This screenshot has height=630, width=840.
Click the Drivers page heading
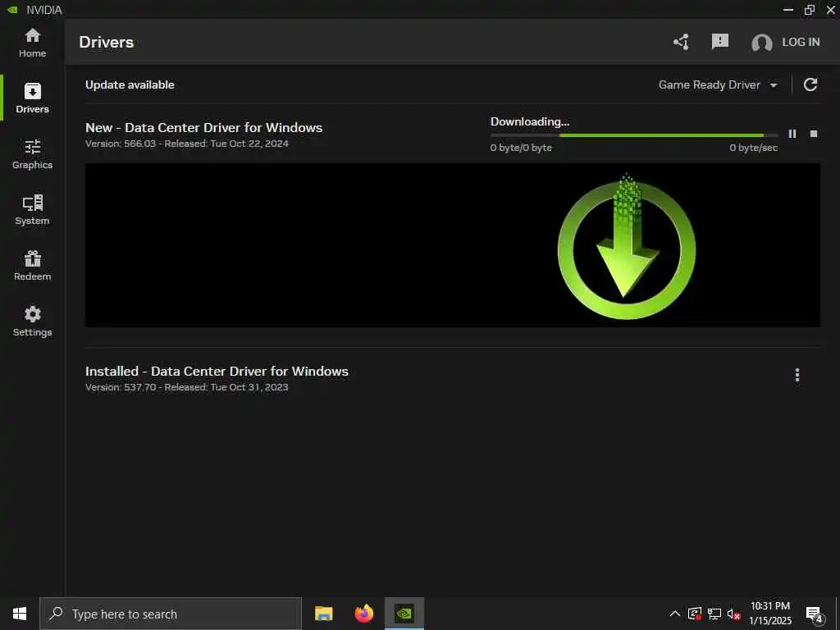coord(106,42)
